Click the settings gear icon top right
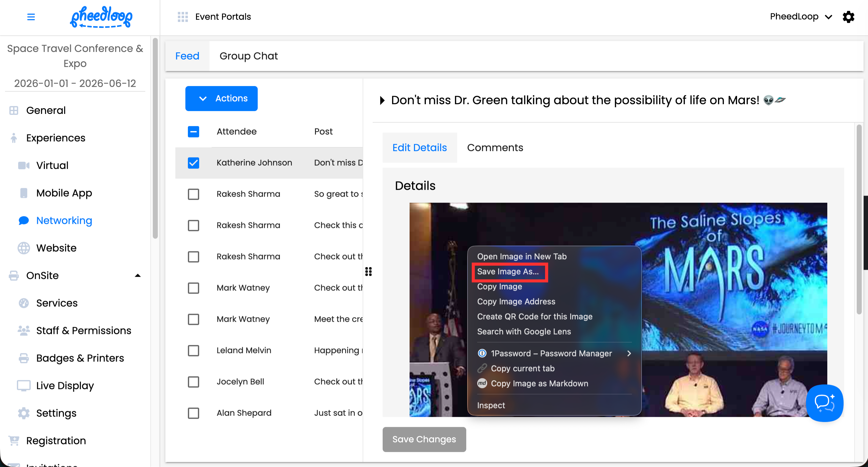The image size is (868, 467). [x=848, y=17]
